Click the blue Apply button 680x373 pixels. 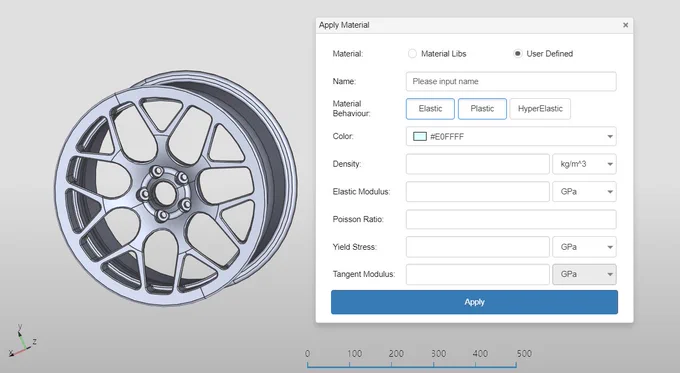pyautogui.click(x=474, y=302)
